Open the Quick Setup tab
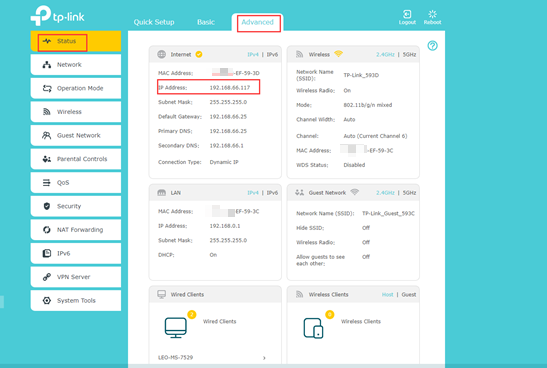 coord(154,22)
